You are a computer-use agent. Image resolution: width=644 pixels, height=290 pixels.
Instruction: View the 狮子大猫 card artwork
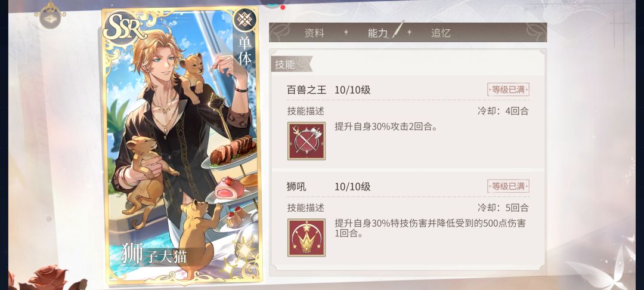click(x=181, y=146)
